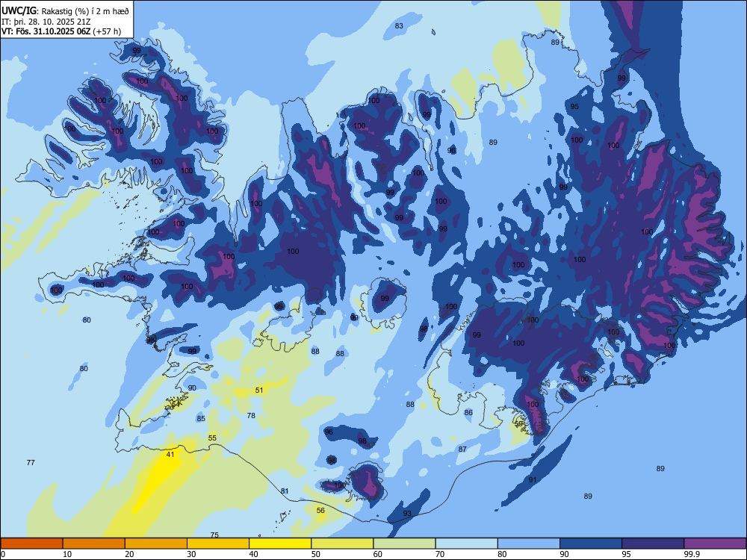Screen dimensions: 747x560
Task: Click the 0–10 dark orange legend swatch
Action: click(x=31, y=544)
